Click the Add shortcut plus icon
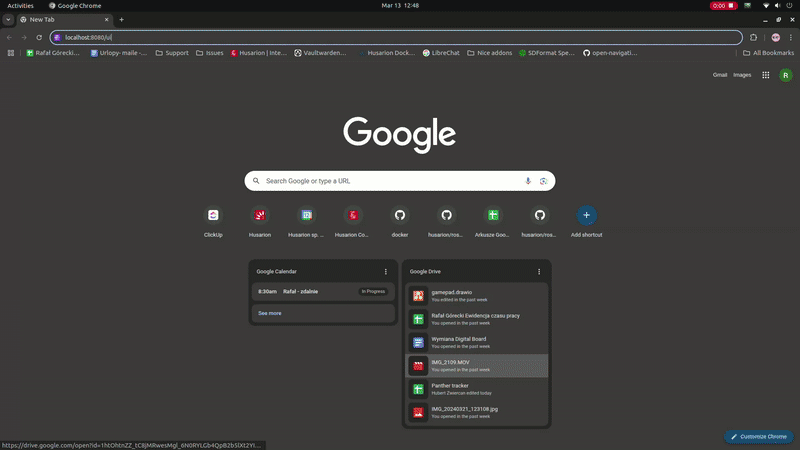800x450 pixels. pos(586,215)
